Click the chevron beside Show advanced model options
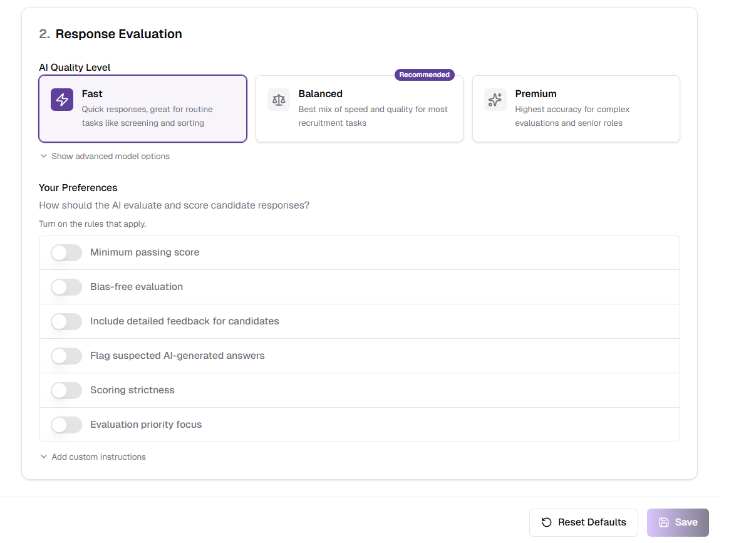The height and width of the screenshot is (543, 756). point(43,156)
